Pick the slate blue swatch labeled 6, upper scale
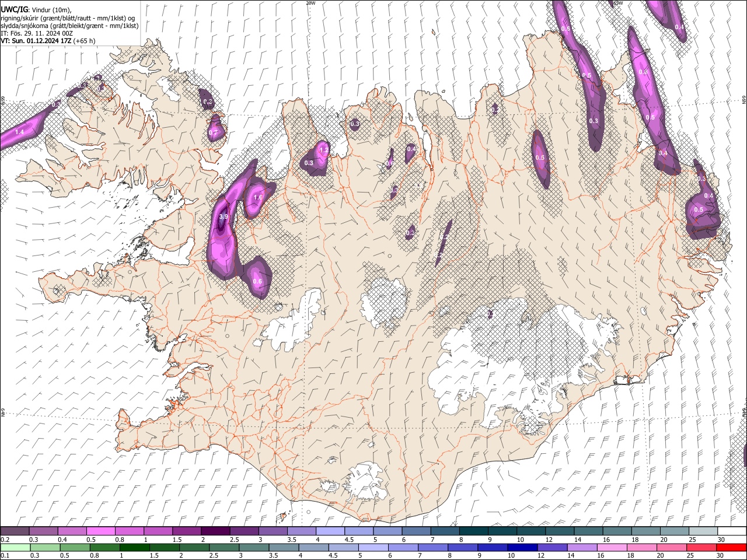The height and width of the screenshot is (560, 747). pyautogui.click(x=416, y=531)
